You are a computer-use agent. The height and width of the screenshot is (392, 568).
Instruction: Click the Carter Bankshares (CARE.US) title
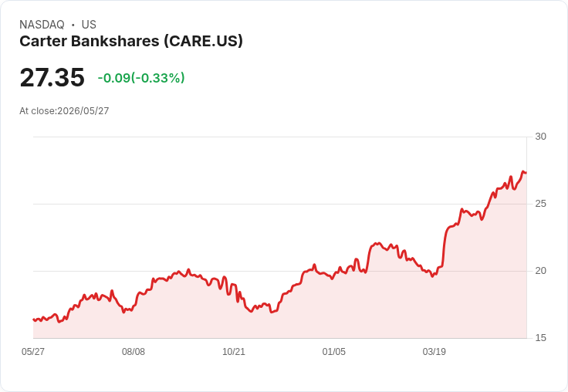click(131, 42)
